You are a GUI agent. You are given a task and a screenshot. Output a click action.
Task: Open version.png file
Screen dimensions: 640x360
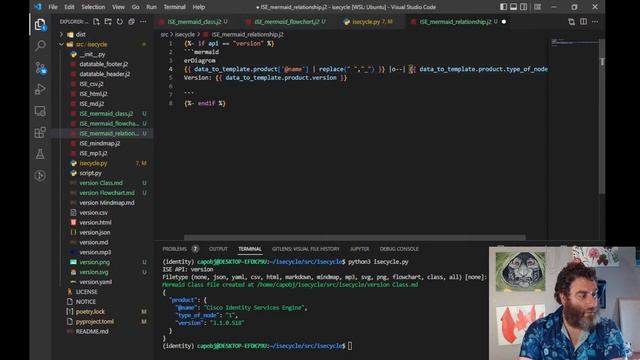(x=94, y=262)
